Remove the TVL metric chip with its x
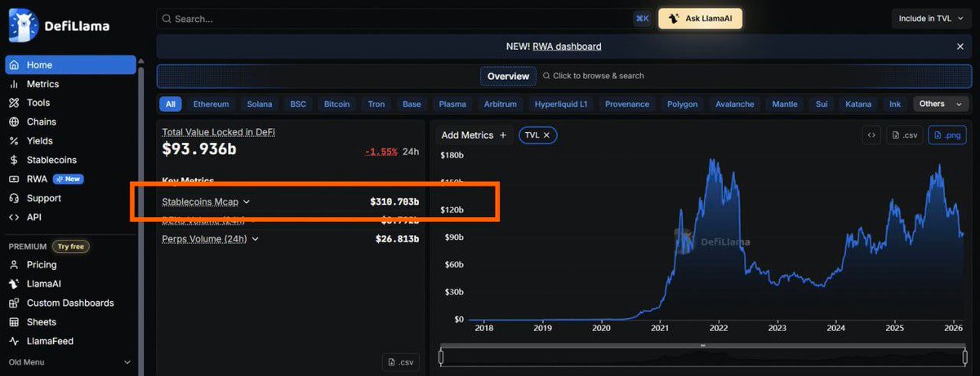Viewport: 980px width, 376px height. tap(547, 135)
